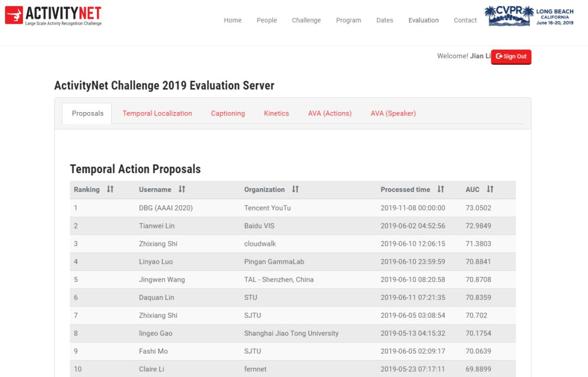588x377 pixels.
Task: Go to Home in navigation
Action: [232, 20]
